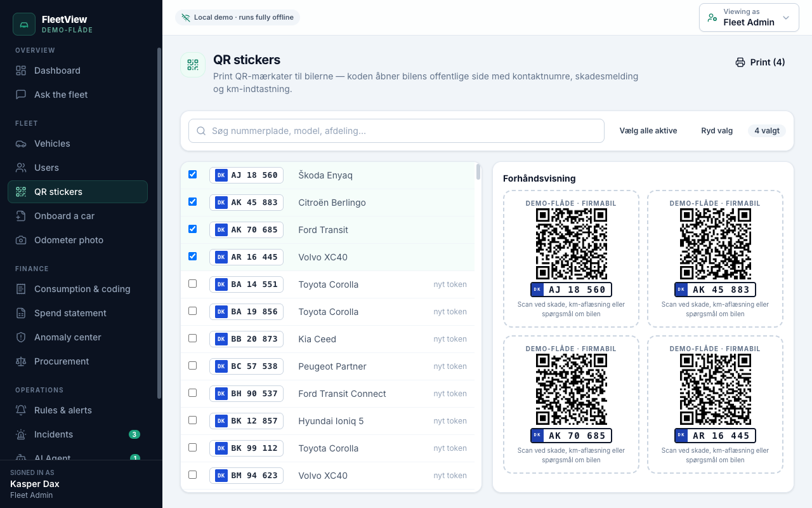Image resolution: width=812 pixels, height=508 pixels.
Task: Click the AK 45 883 QR sticker preview
Action: click(715, 259)
